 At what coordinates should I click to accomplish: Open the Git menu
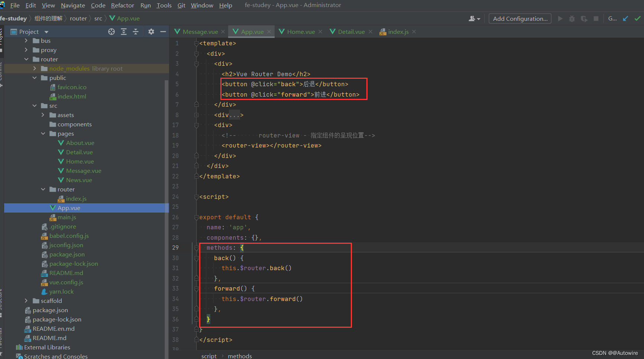pyautogui.click(x=181, y=5)
